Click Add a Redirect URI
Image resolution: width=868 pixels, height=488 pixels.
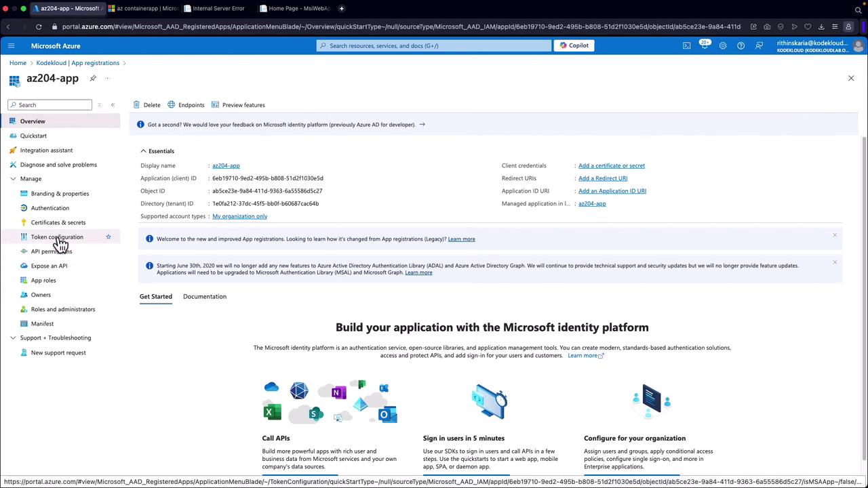click(603, 178)
